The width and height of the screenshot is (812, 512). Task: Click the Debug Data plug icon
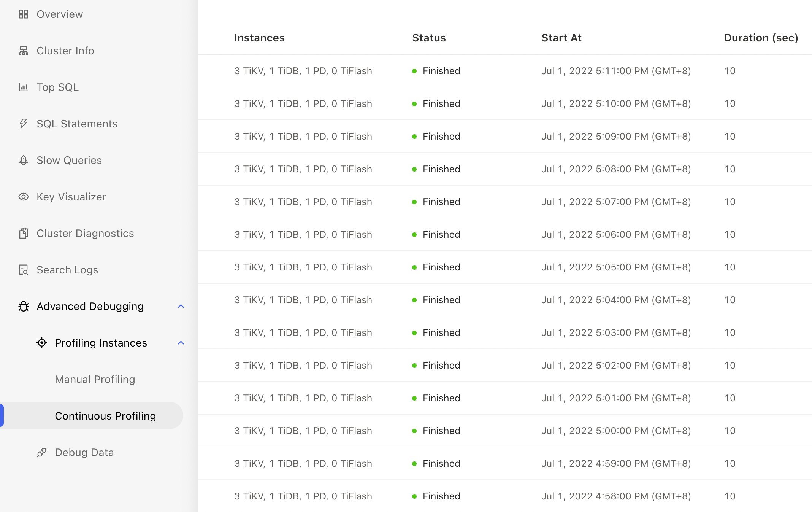pos(42,452)
